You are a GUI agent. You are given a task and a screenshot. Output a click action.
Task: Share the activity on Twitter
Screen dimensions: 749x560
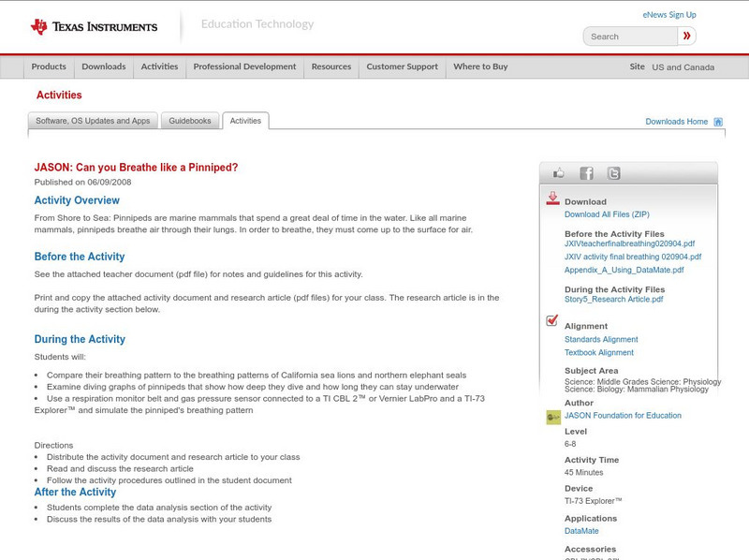click(613, 173)
